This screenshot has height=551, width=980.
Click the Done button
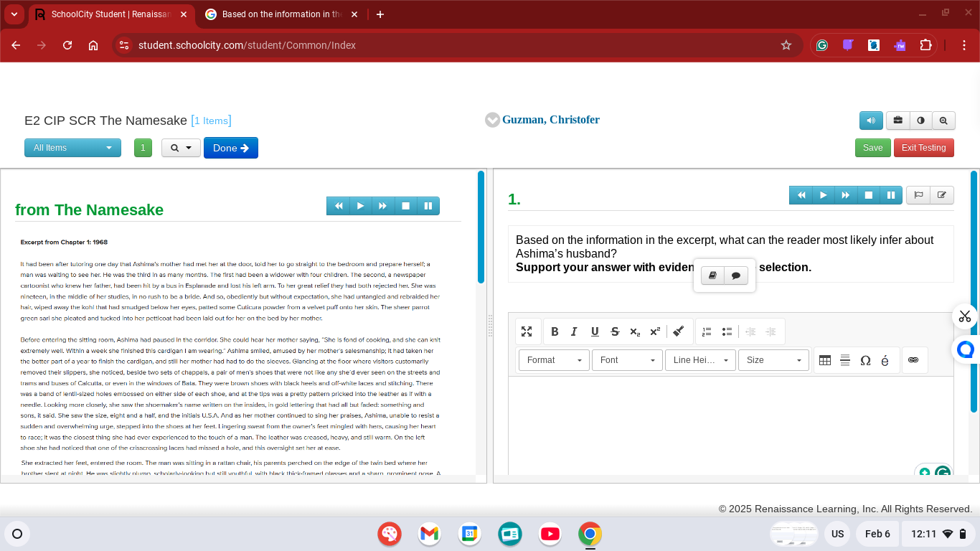click(231, 148)
